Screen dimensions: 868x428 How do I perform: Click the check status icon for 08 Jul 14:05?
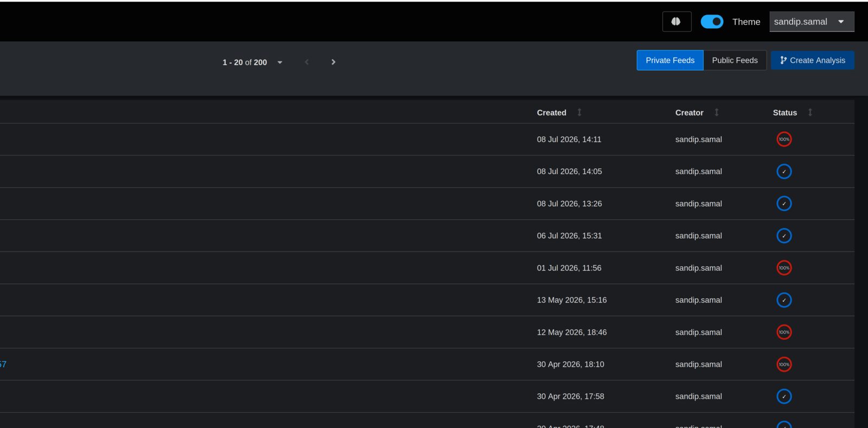pyautogui.click(x=784, y=171)
